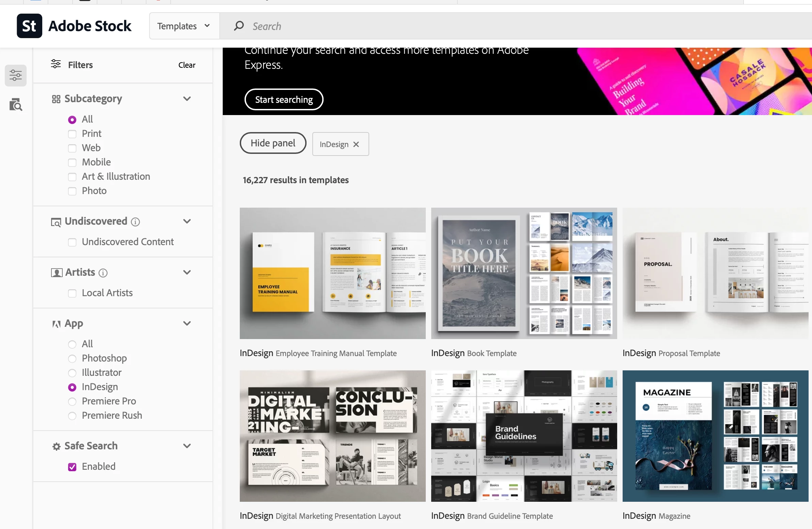Screen dimensions: 812x529
Task: Click the Start searching button
Action: pos(283,100)
